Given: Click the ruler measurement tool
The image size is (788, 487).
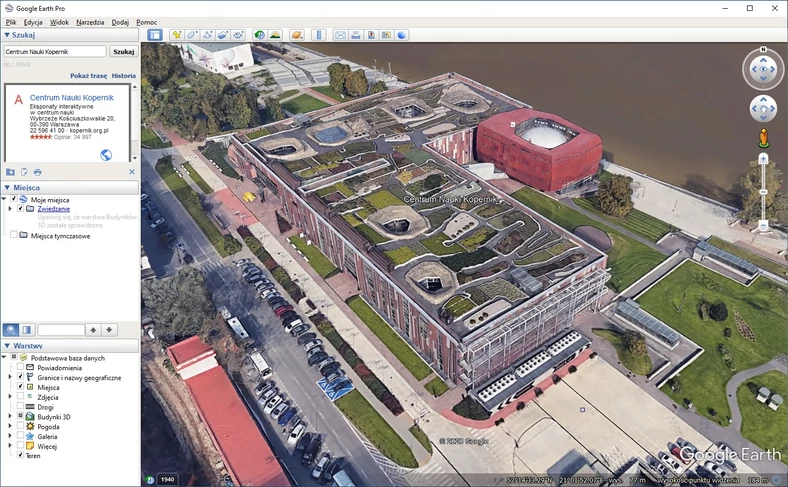Looking at the screenshot, I should coord(319,35).
